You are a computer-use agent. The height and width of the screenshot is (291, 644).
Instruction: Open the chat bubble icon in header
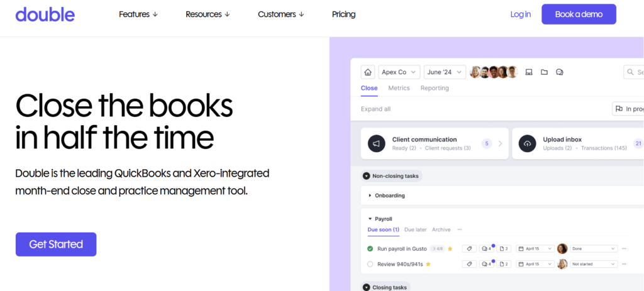coord(559,72)
